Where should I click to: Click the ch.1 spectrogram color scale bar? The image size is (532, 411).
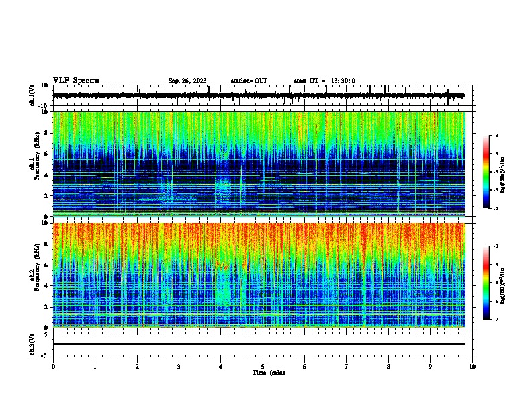click(486, 172)
